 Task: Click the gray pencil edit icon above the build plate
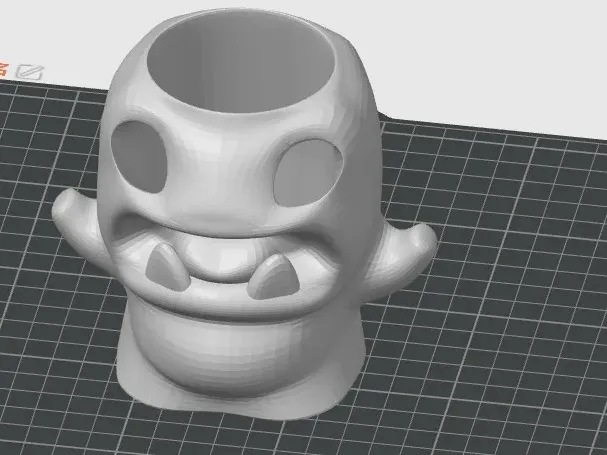point(30,72)
